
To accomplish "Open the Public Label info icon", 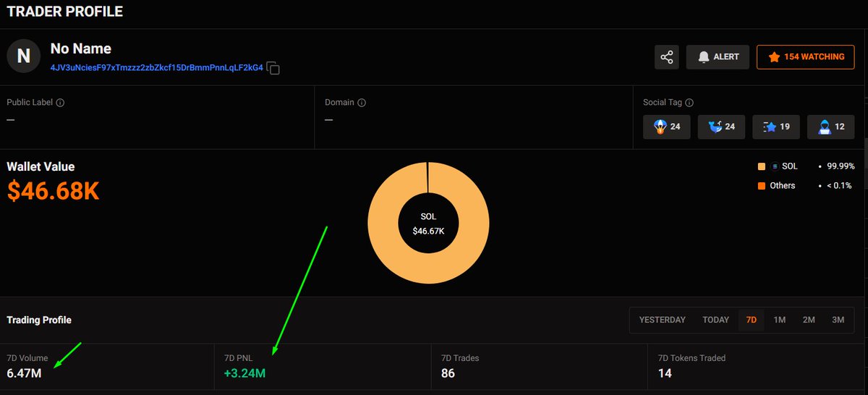I will click(60, 103).
